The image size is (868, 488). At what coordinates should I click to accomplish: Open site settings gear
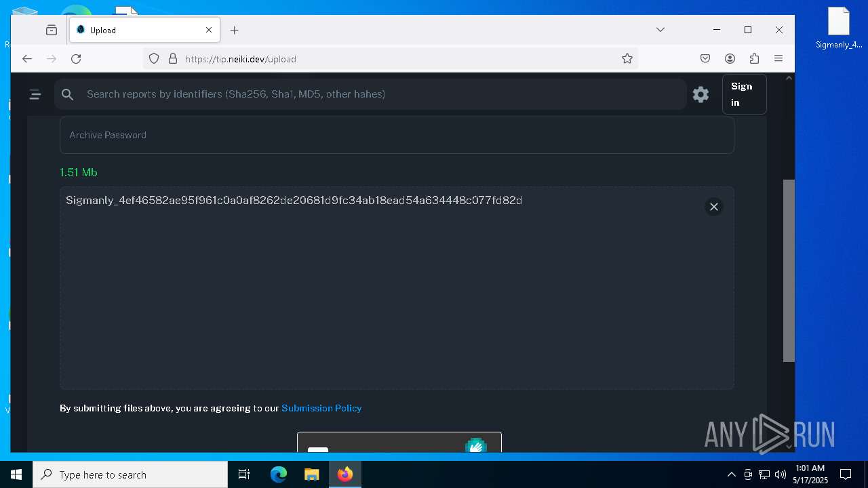(701, 94)
